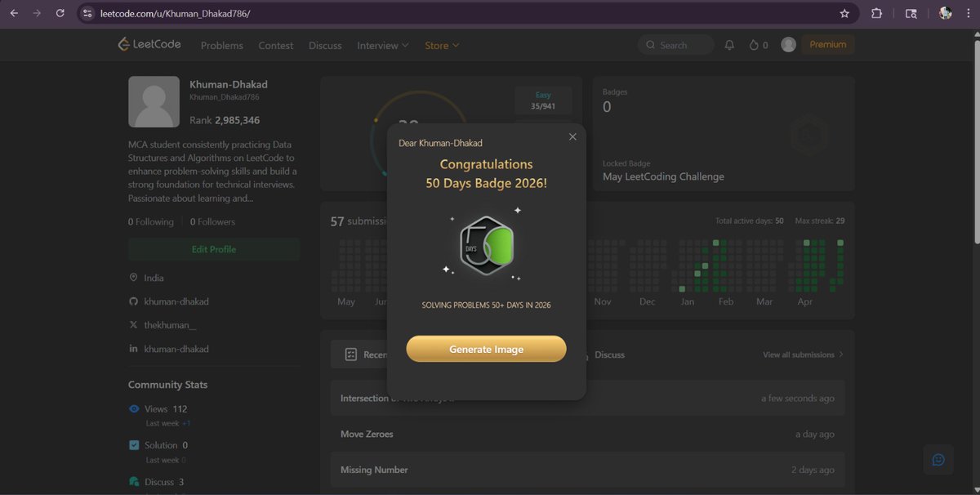The image size is (980, 495).
Task: Click the Discuss stats icon
Action: 134,482
